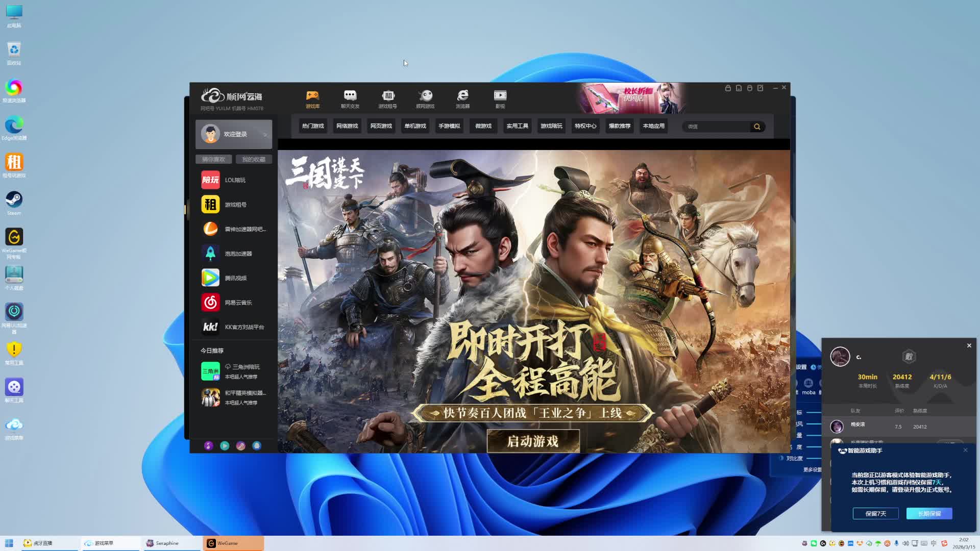This screenshot has width=980, height=551.
Task: Click the 启动游戏 launch button
Action: coord(533,441)
